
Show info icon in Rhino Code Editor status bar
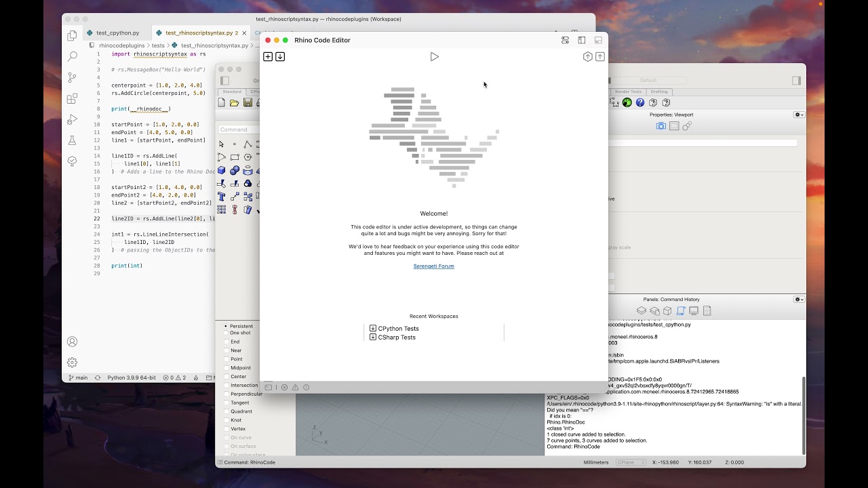tap(306, 388)
